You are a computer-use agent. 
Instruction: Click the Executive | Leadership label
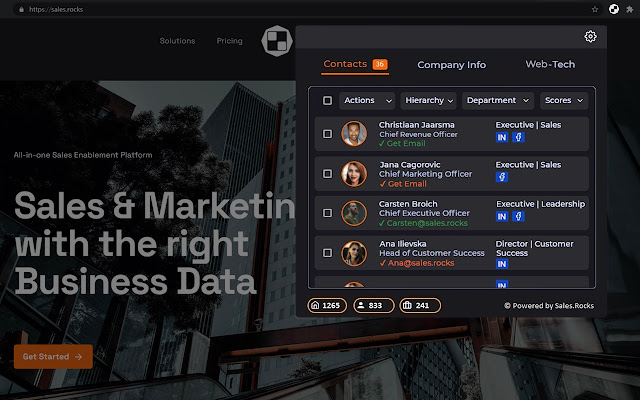point(540,204)
